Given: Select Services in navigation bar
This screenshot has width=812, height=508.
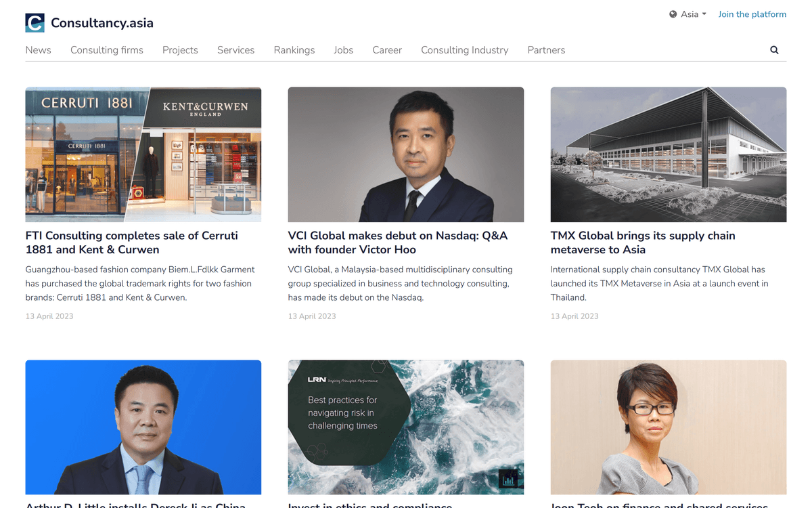Looking at the screenshot, I should coord(235,50).
